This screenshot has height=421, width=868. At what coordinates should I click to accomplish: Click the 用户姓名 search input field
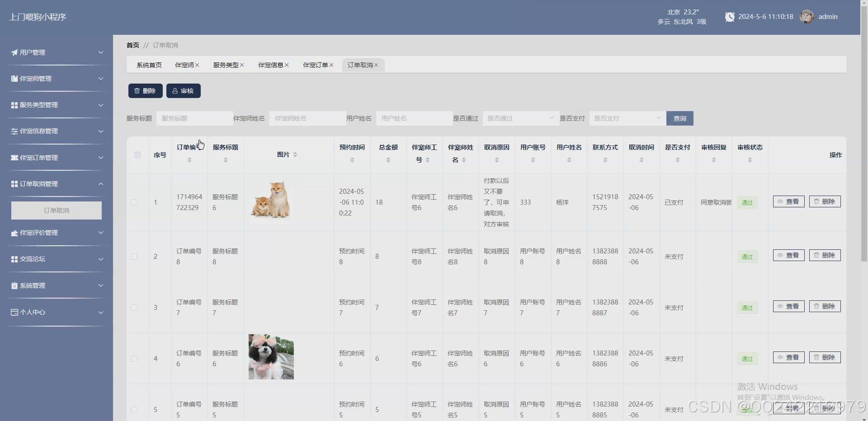[414, 118]
